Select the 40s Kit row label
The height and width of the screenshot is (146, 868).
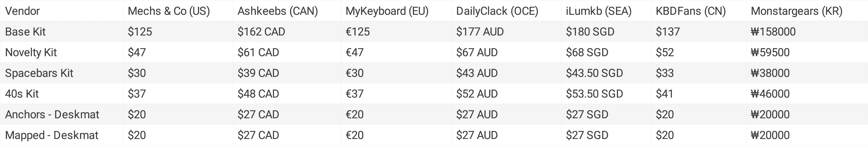pyautogui.click(x=22, y=94)
